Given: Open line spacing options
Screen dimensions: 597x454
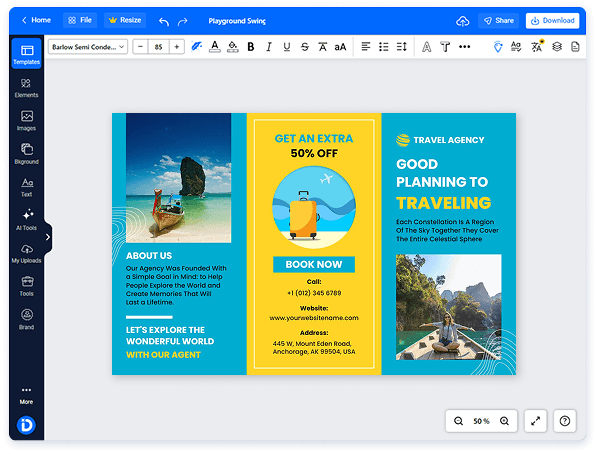Looking at the screenshot, I should tap(401, 46).
